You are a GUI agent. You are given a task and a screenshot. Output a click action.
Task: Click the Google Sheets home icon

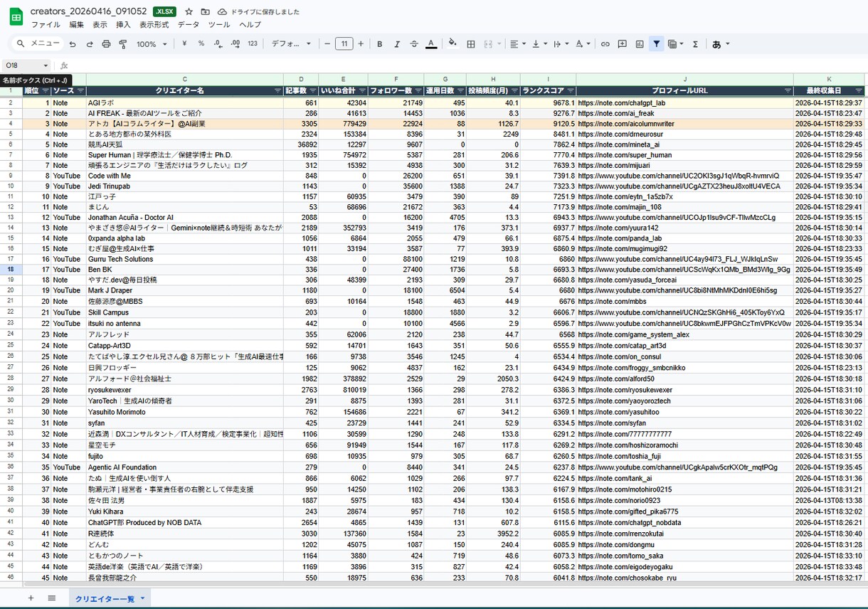(16, 17)
